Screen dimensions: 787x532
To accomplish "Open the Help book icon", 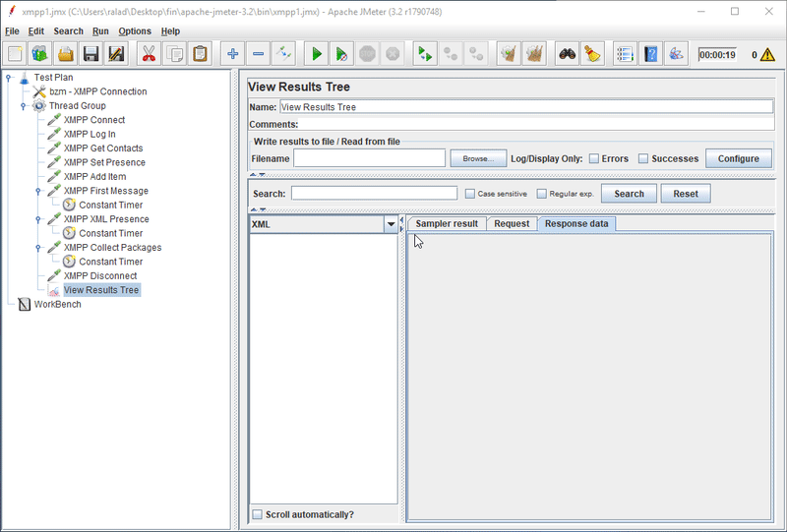I will click(650, 54).
